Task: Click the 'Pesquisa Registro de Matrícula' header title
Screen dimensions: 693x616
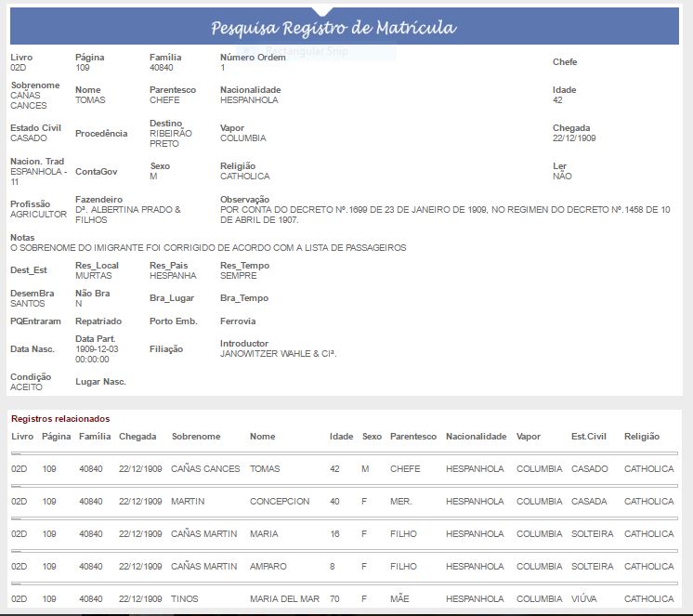Action: 333,28
